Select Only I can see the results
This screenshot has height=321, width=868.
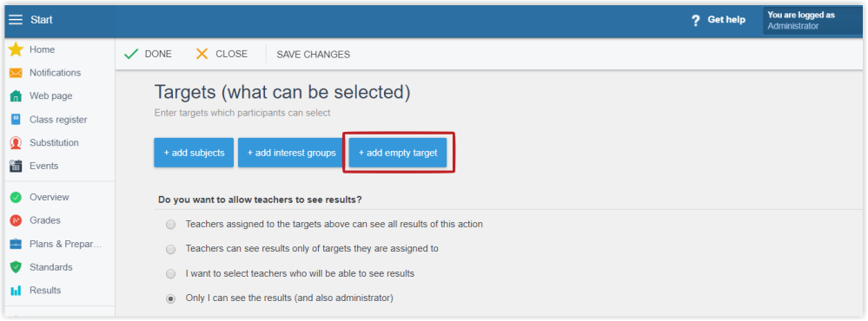[171, 298]
